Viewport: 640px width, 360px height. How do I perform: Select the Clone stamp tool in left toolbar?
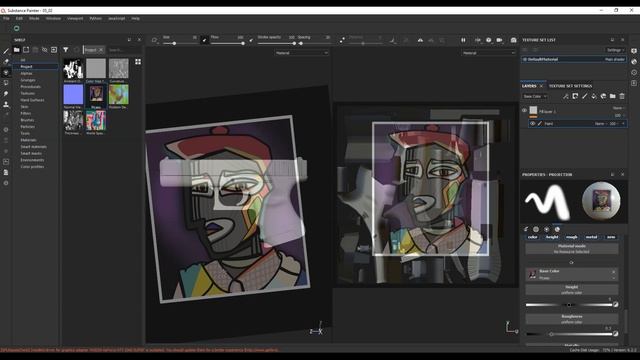point(6,104)
